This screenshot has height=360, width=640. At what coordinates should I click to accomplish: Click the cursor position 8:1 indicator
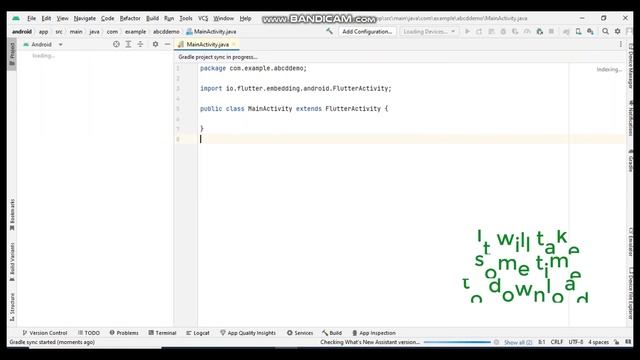pos(541,342)
